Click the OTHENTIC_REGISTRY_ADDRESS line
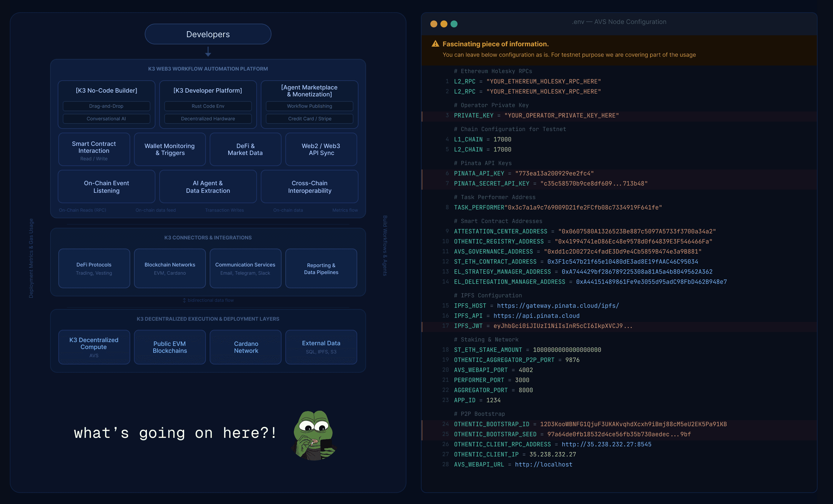The image size is (833, 504). [583, 242]
